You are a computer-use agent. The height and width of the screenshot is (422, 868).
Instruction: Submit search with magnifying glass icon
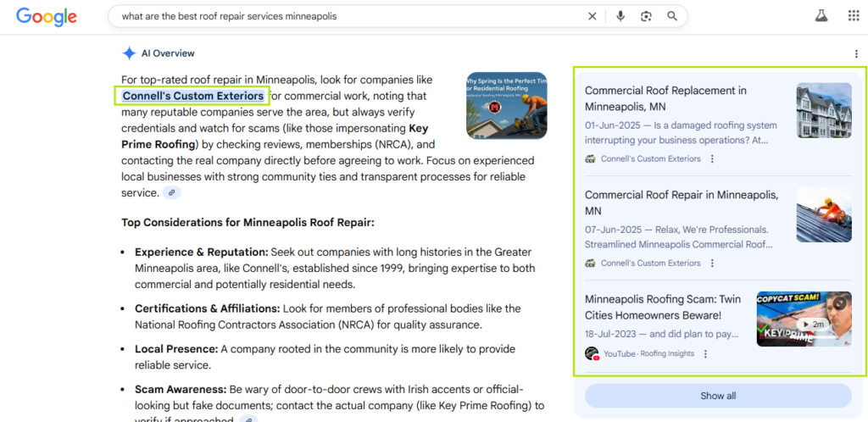(672, 16)
